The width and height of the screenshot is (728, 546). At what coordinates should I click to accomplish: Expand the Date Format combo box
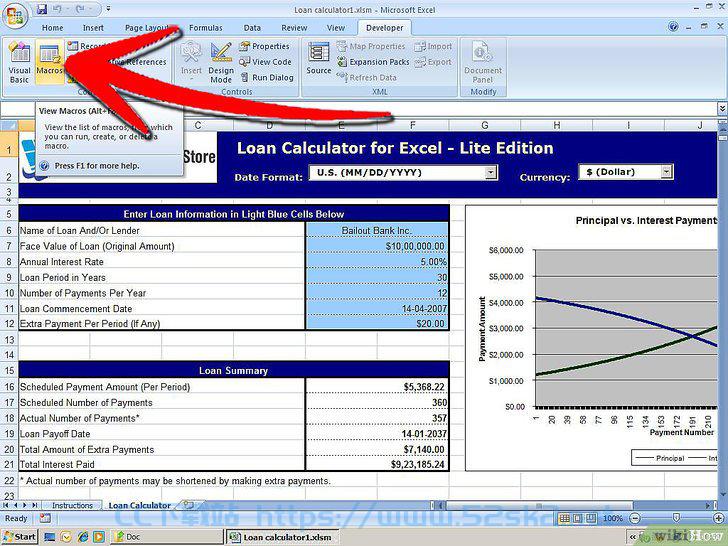490,173
